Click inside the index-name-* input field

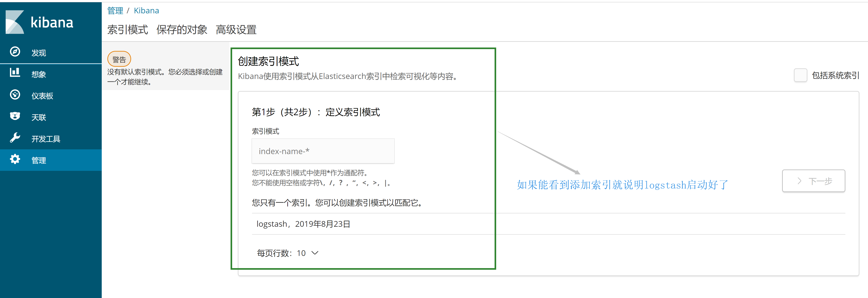pyautogui.click(x=323, y=151)
